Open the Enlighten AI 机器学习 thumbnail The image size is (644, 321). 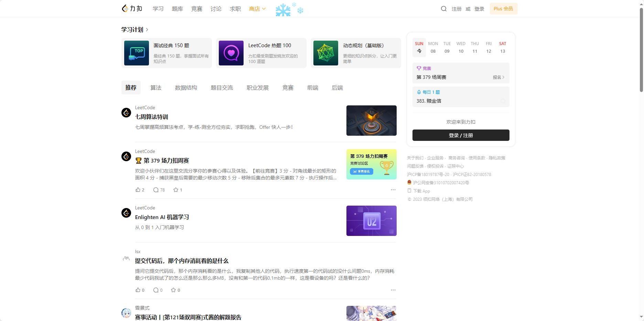(371, 221)
